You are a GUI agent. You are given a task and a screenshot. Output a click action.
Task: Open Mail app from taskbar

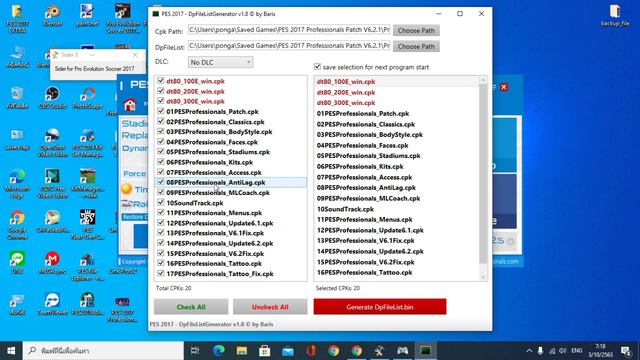[288, 351]
